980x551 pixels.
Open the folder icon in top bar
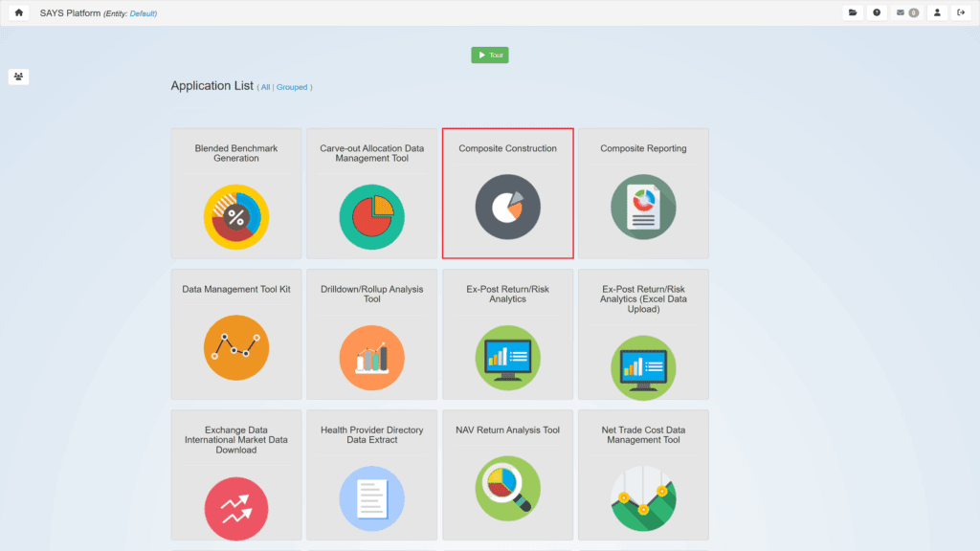coord(852,13)
